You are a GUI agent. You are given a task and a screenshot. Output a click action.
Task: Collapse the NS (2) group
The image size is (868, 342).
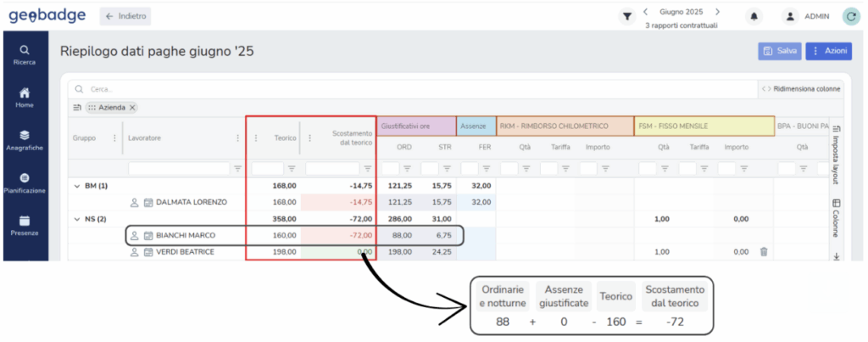pyautogui.click(x=77, y=220)
